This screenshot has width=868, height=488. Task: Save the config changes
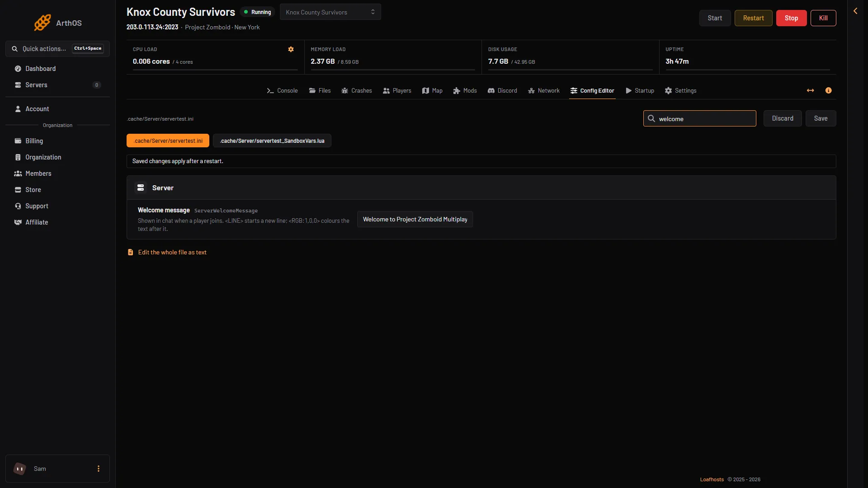click(821, 118)
